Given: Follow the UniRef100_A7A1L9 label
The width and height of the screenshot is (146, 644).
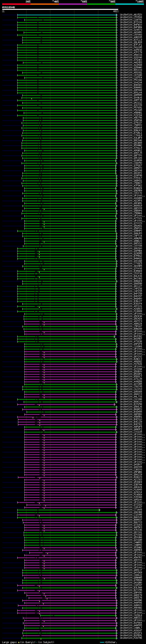Looking at the screenshot, I should (x=131, y=148).
